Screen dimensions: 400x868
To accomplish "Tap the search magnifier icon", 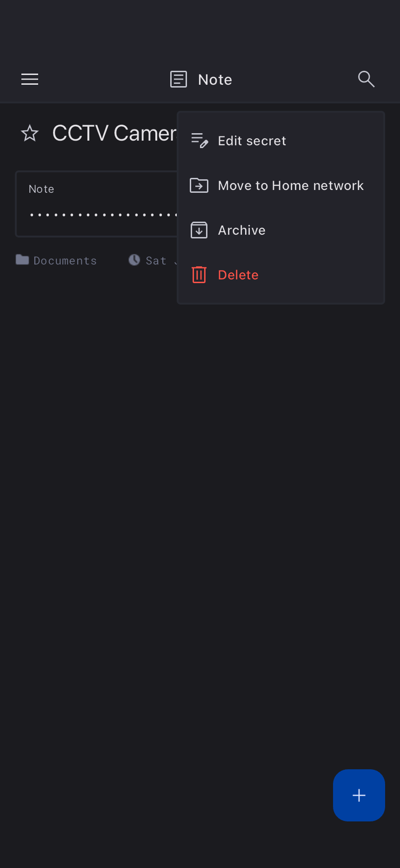I will click(x=366, y=79).
